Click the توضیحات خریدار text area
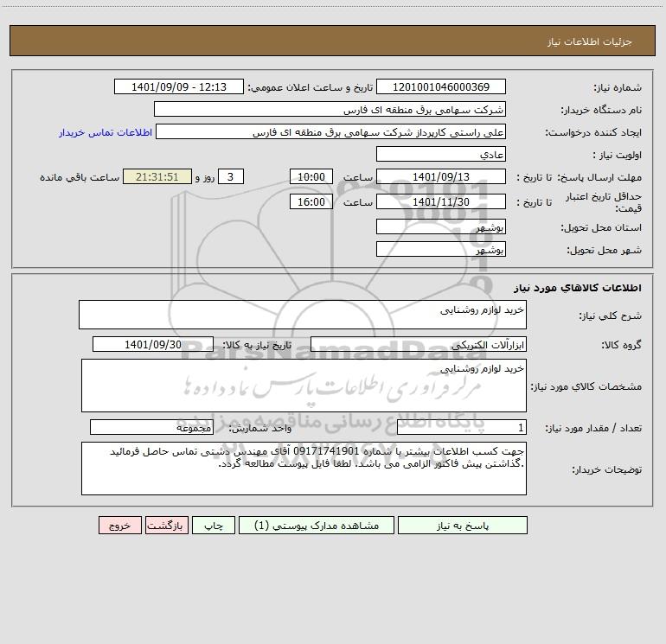The height and width of the screenshot is (644, 666). coord(304,469)
